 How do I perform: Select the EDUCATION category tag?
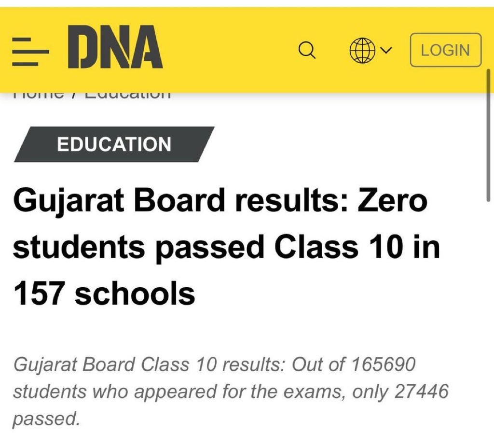coord(114,144)
